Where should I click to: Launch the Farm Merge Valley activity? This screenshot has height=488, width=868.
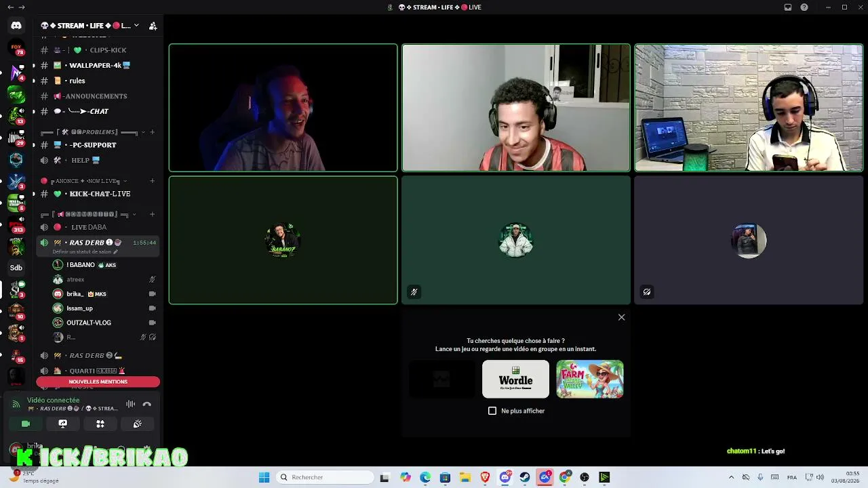click(590, 379)
